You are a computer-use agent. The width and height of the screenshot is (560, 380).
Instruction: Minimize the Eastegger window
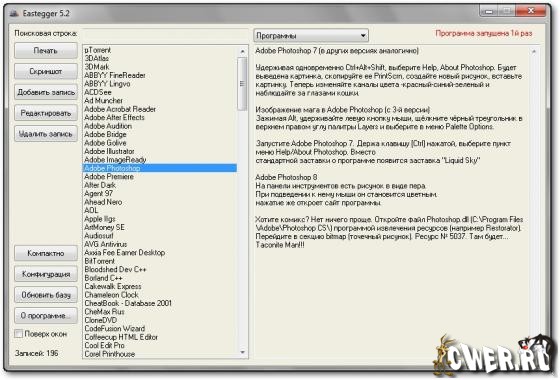point(488,11)
